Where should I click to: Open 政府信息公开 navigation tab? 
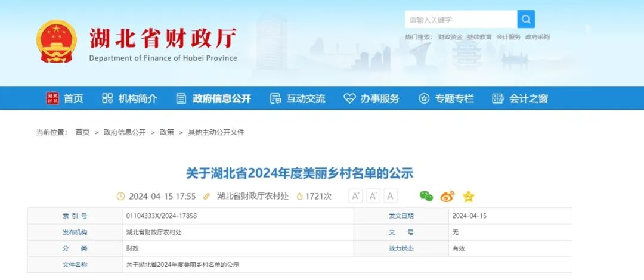tap(213, 98)
